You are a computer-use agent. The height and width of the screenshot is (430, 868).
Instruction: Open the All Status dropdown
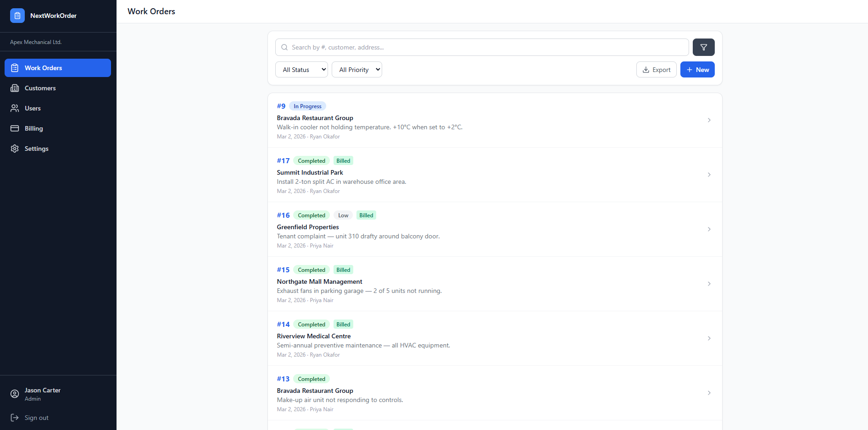click(x=301, y=69)
